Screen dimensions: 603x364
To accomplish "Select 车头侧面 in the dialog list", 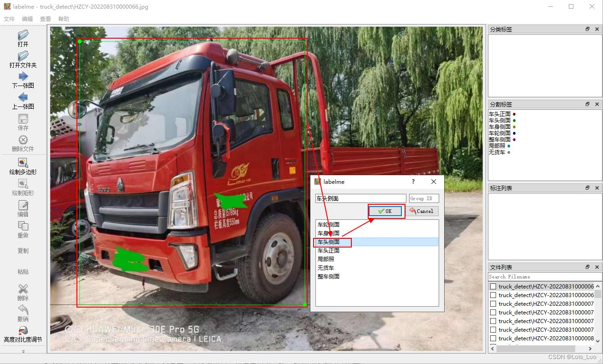I will [377, 242].
